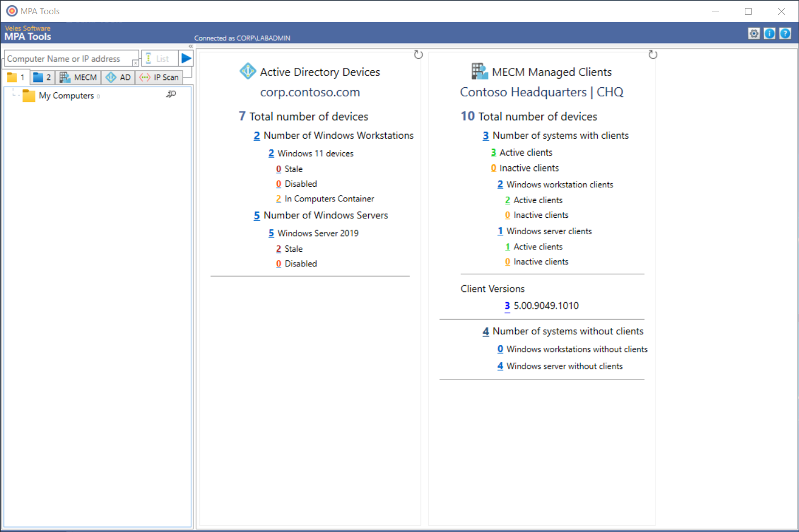Screen dimensions: 799x532
Task: Click the Active Directory diamond icon
Action: click(x=248, y=71)
